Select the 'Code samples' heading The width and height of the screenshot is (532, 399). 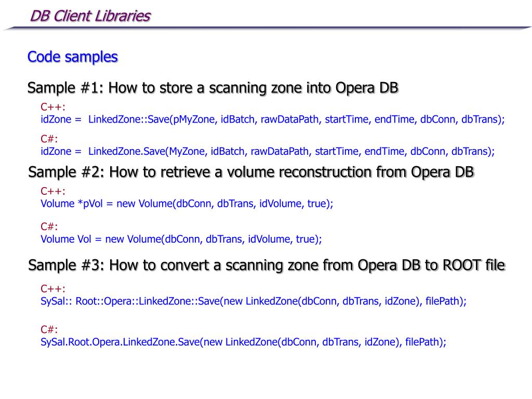73,57
